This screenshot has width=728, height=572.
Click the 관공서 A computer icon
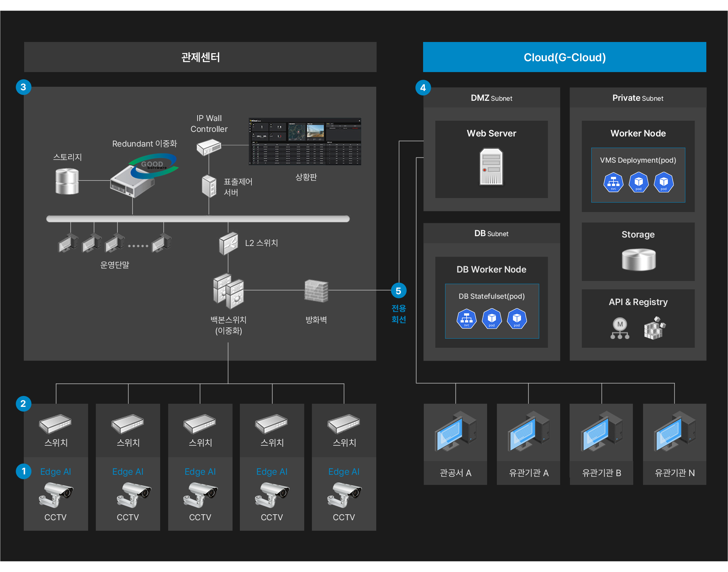(455, 432)
